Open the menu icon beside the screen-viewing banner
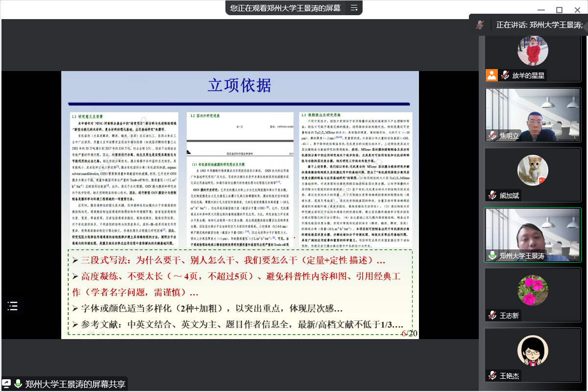This screenshot has height=392, width=588. (354, 8)
